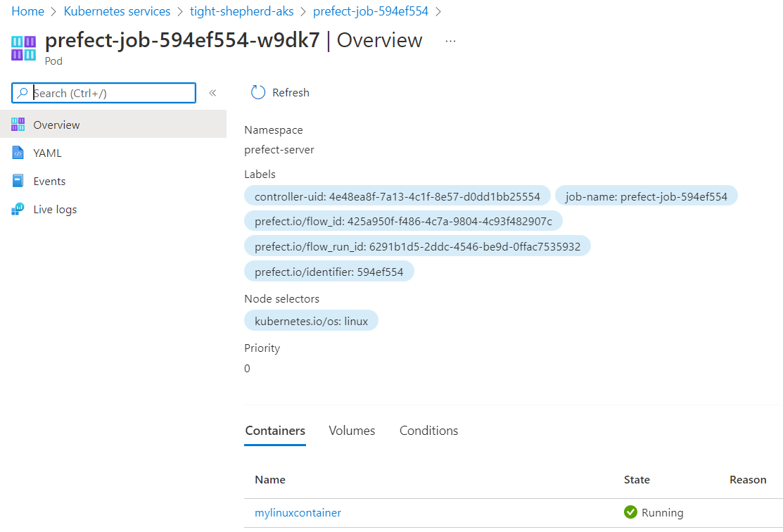Click the kubernetes.io/os: linux node selector chip
Viewport: 783px width, 532px height.
point(311,321)
